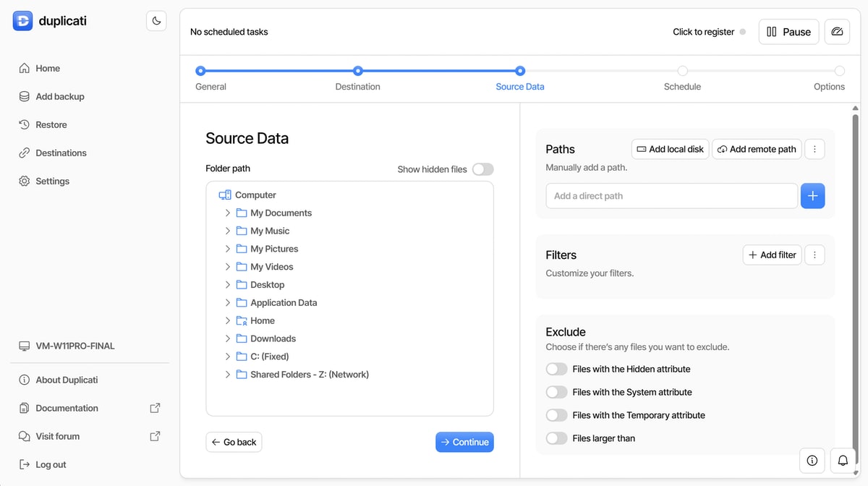868x486 pixels.
Task: Click the Add a direct path field
Action: tap(671, 195)
